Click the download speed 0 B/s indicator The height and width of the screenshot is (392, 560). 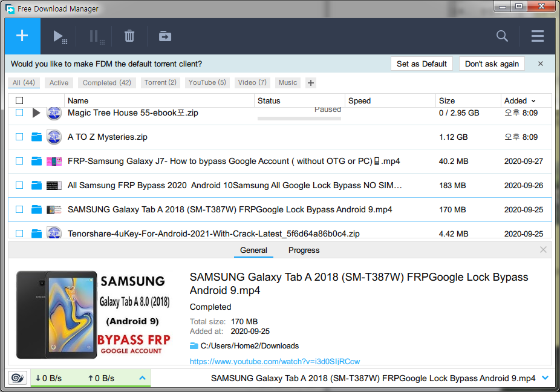pos(48,378)
